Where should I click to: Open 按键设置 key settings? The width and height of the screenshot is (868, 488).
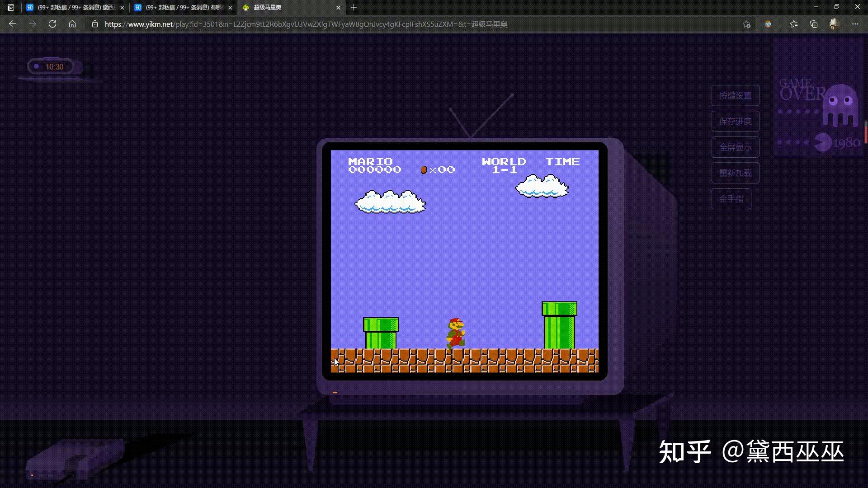(735, 96)
